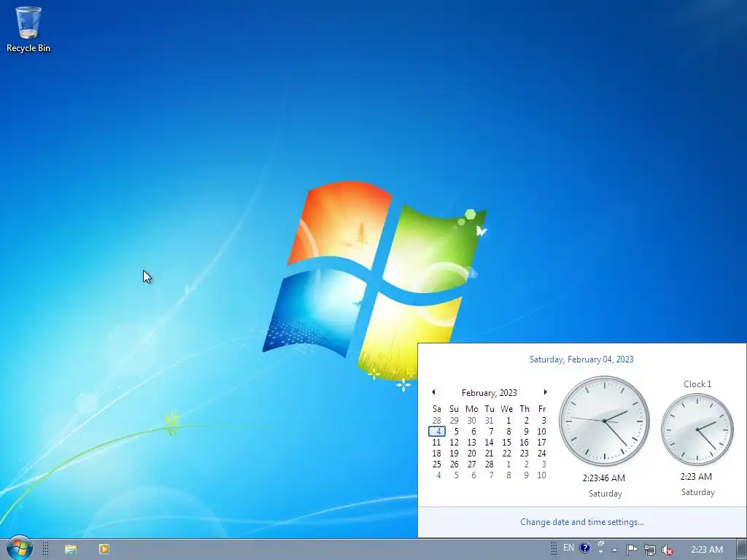This screenshot has height=560, width=747.
Task: Click the 2:23:46 AM digital time
Action: coord(603,478)
